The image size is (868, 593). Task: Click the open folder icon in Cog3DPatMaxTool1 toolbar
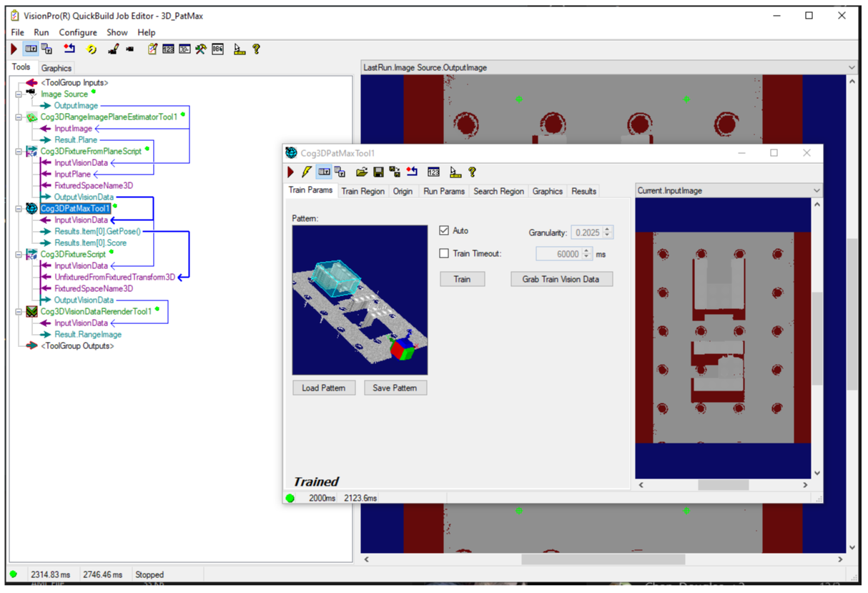point(362,172)
